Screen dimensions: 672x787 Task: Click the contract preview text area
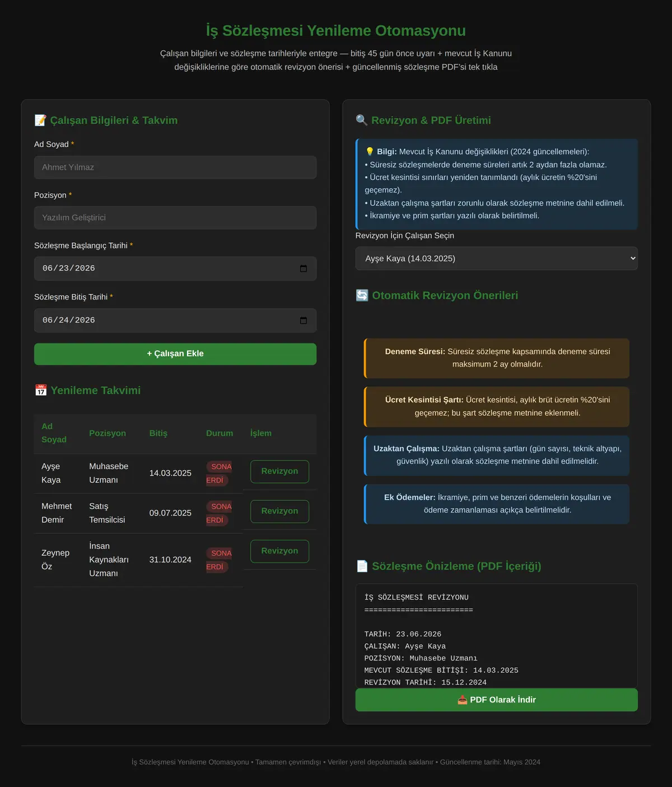pyautogui.click(x=496, y=636)
